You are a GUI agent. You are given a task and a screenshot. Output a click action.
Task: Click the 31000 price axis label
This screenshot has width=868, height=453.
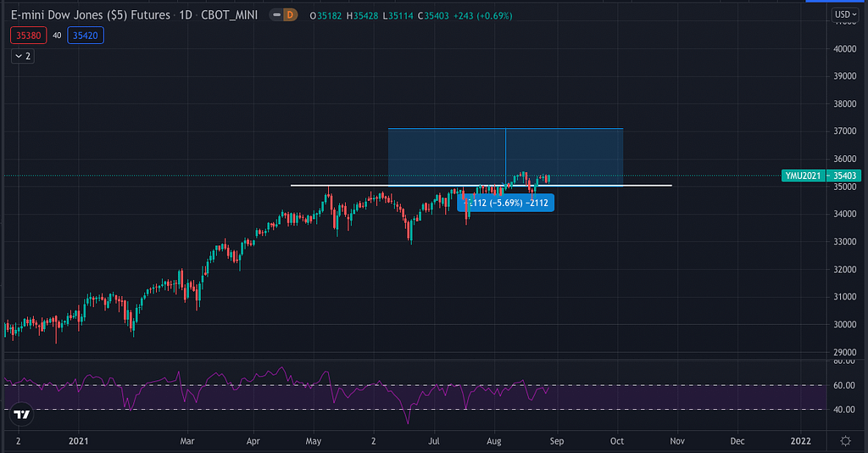click(x=845, y=297)
